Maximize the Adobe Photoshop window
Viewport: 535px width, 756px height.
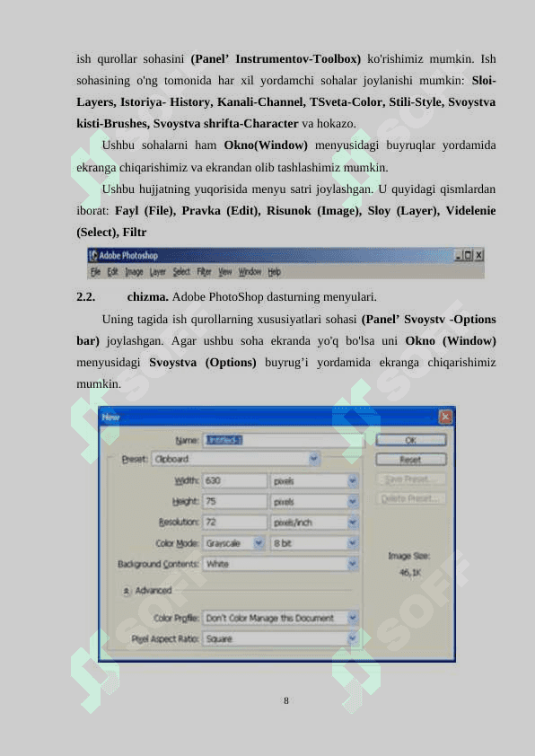tap(468, 256)
